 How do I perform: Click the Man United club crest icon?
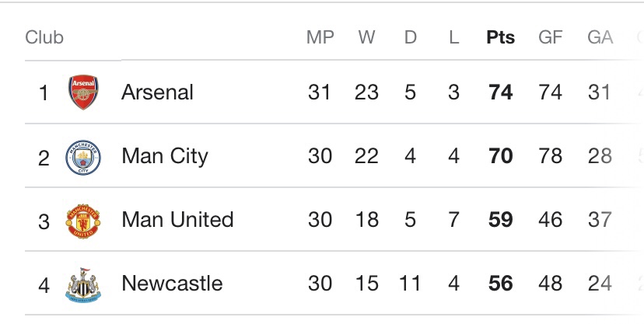click(x=82, y=221)
